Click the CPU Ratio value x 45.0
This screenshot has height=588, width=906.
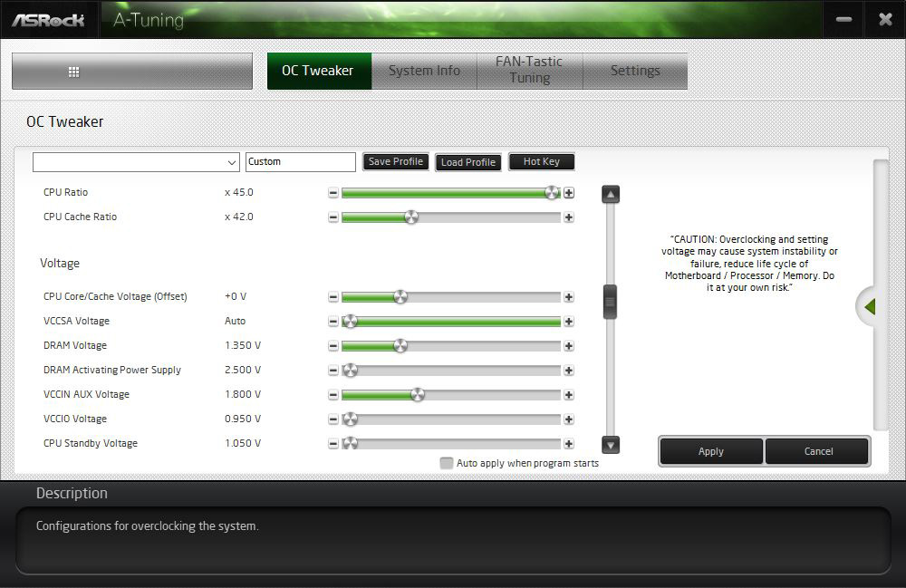click(x=238, y=192)
